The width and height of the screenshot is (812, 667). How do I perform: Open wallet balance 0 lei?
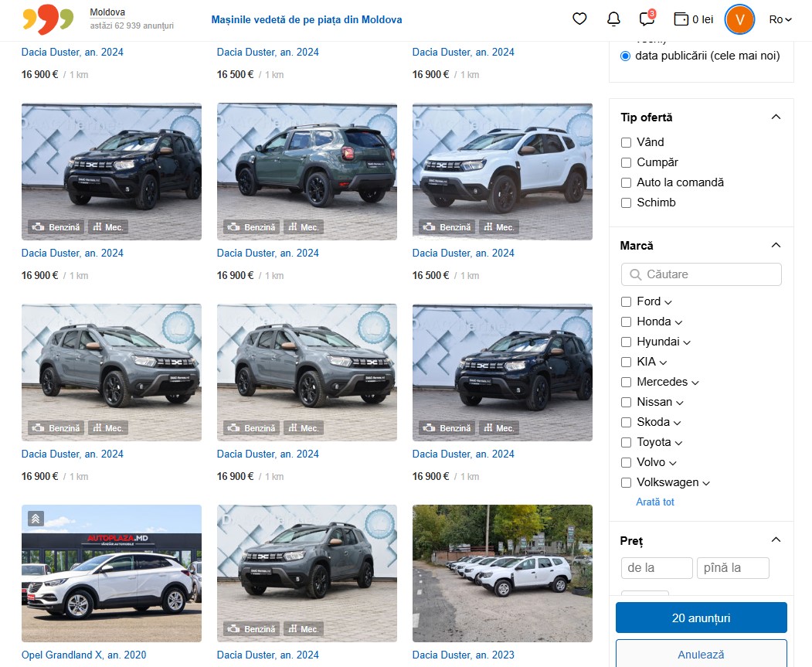click(693, 19)
